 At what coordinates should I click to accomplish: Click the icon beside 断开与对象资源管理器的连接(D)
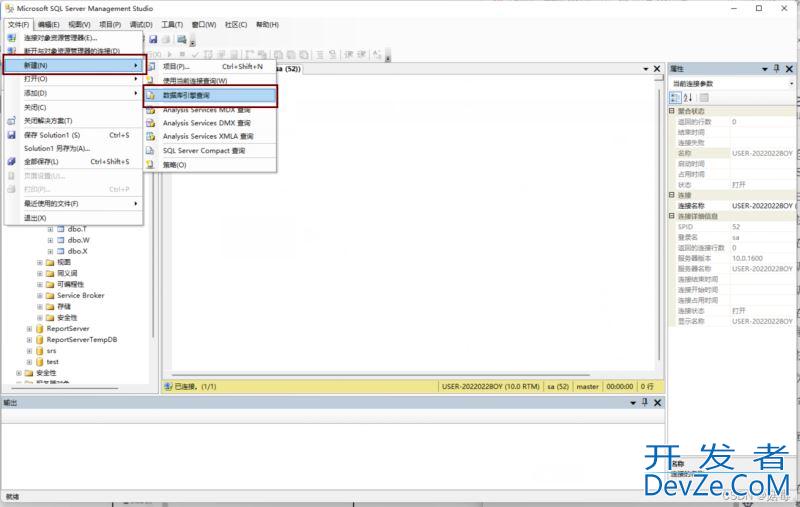coord(12,50)
